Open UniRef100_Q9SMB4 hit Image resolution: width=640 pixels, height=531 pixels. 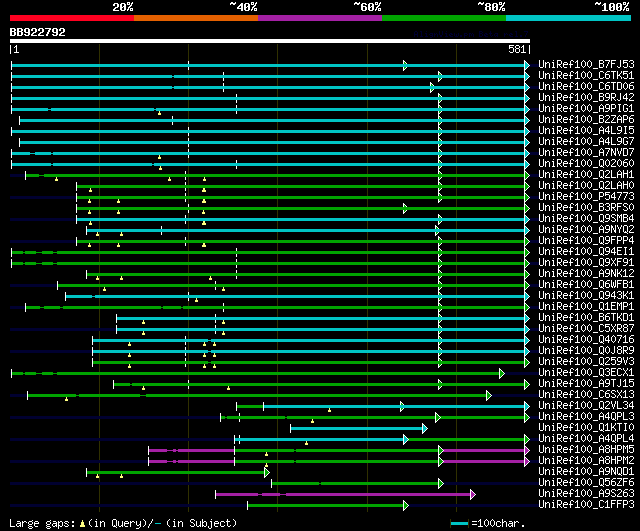(586, 219)
